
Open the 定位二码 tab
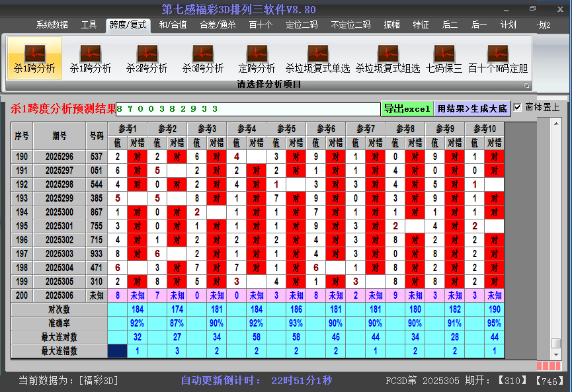click(302, 25)
